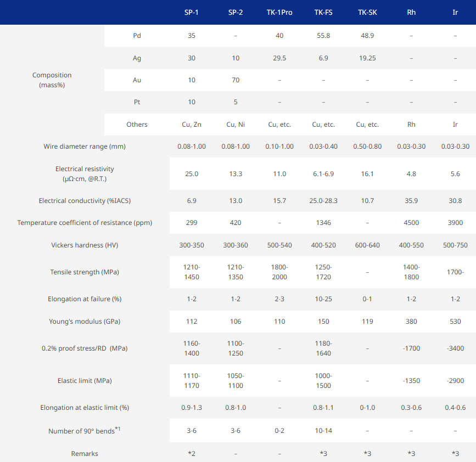Screen dimensions: 476x462
Task: Click the Electrical resistivity row label
Action: (85, 174)
